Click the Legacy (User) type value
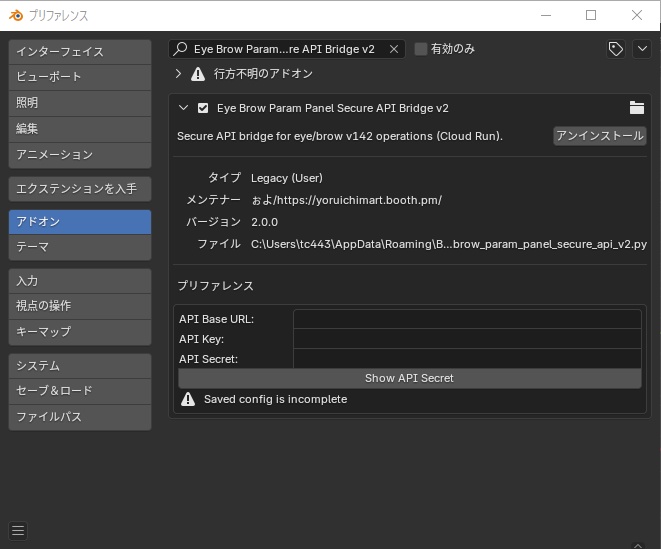 [x=287, y=178]
